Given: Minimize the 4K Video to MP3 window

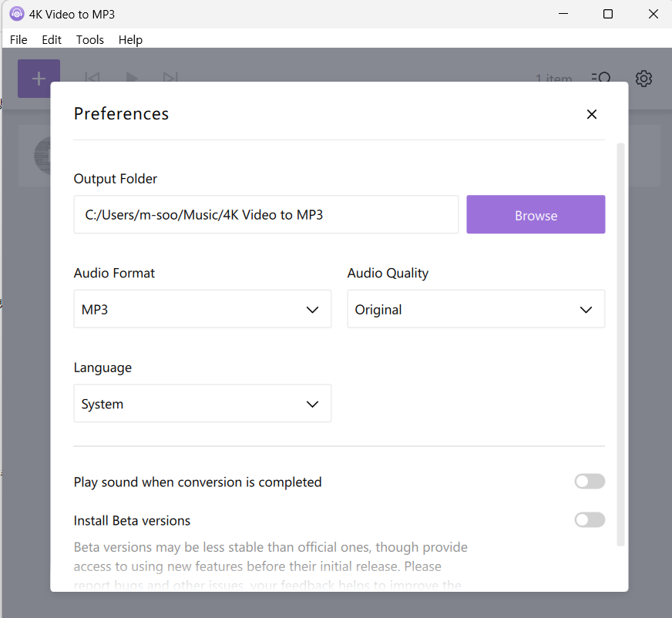Looking at the screenshot, I should [x=563, y=14].
